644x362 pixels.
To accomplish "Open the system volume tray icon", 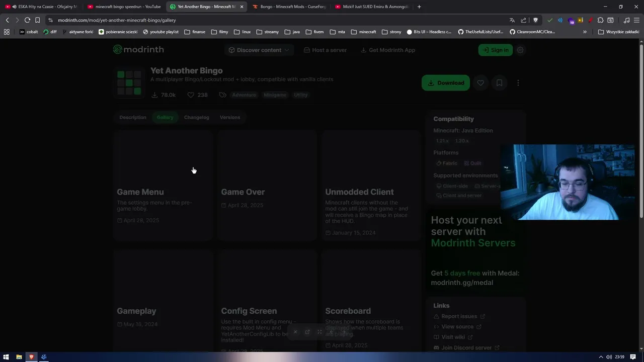I will tap(609, 357).
